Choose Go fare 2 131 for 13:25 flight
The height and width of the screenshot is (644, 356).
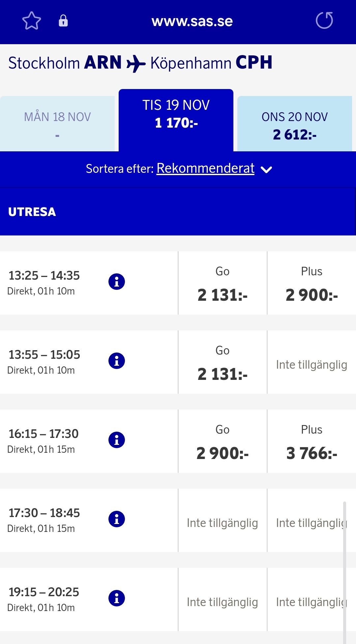tap(222, 284)
